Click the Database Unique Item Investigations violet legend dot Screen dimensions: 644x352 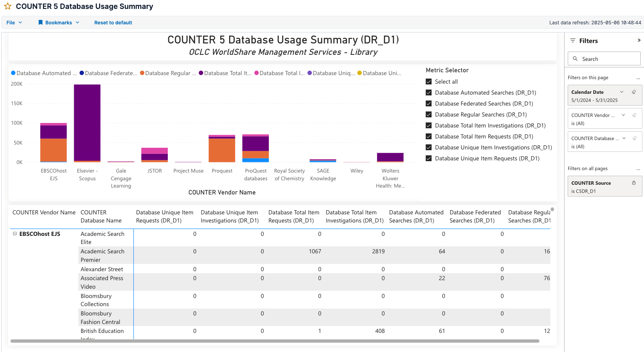tap(309, 73)
